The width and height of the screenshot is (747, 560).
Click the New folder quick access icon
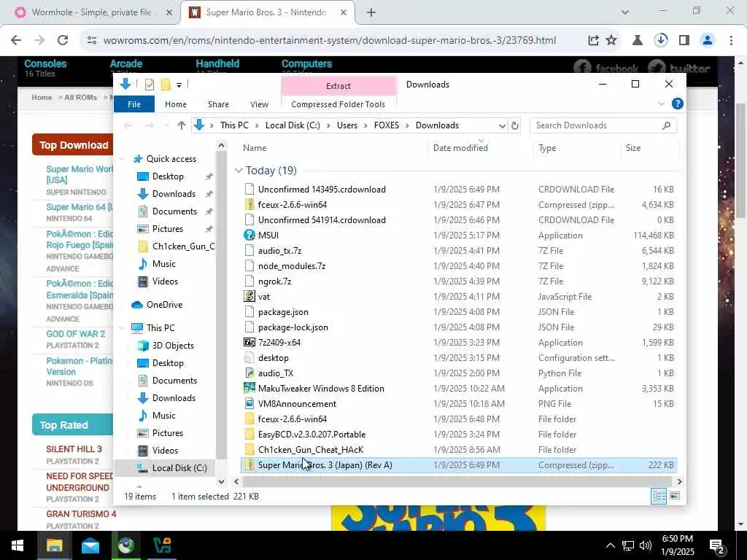click(x=166, y=85)
